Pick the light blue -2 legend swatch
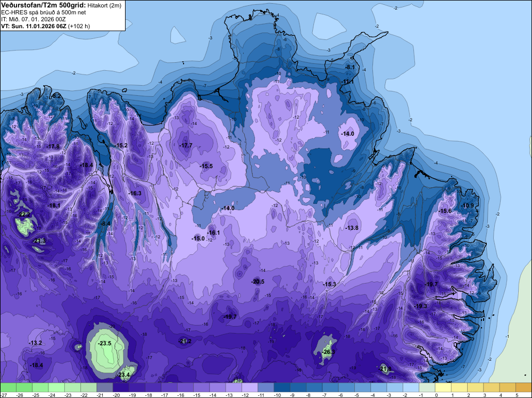Screen dimensions: 532x398 click(411, 387)
